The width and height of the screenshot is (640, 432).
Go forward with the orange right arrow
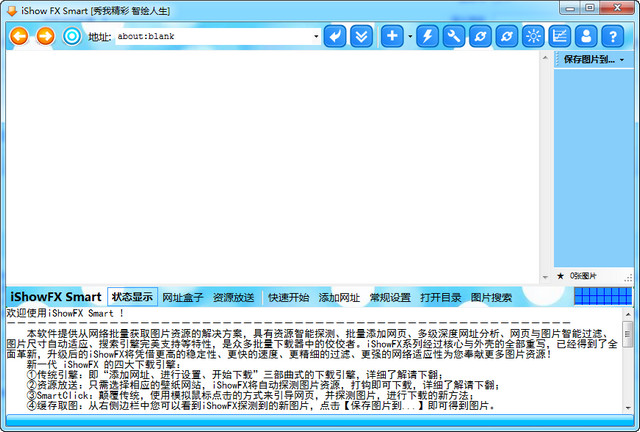pos(45,36)
